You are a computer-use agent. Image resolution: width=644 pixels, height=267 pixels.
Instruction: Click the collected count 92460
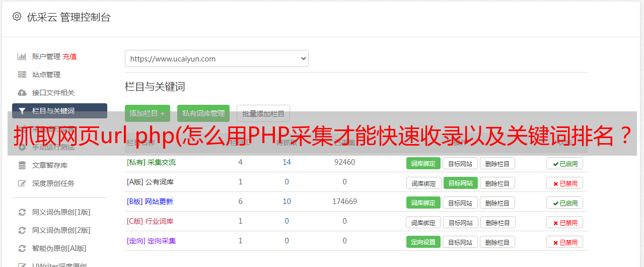tap(344, 162)
